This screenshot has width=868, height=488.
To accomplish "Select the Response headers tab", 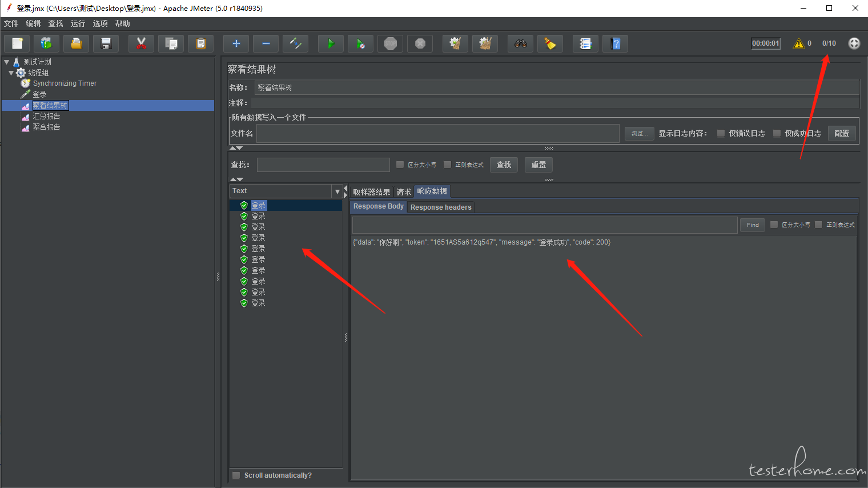I will click(441, 207).
